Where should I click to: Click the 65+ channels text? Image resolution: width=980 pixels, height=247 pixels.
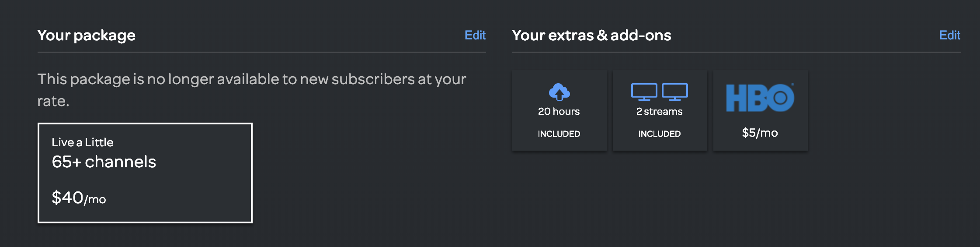click(104, 162)
